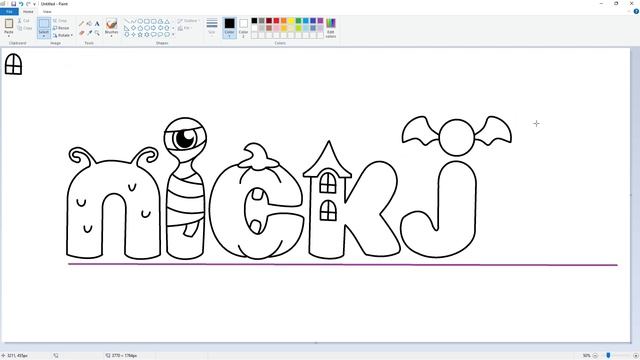Screen dimensions: 640x360
Task: Click the mummy eyeball drawing
Action: [185, 138]
